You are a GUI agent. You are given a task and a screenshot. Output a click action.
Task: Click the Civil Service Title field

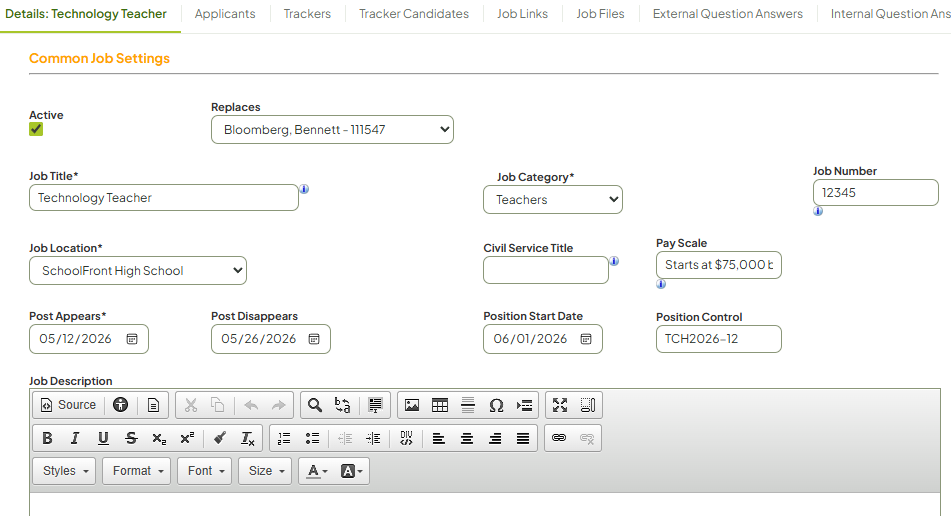click(x=546, y=270)
